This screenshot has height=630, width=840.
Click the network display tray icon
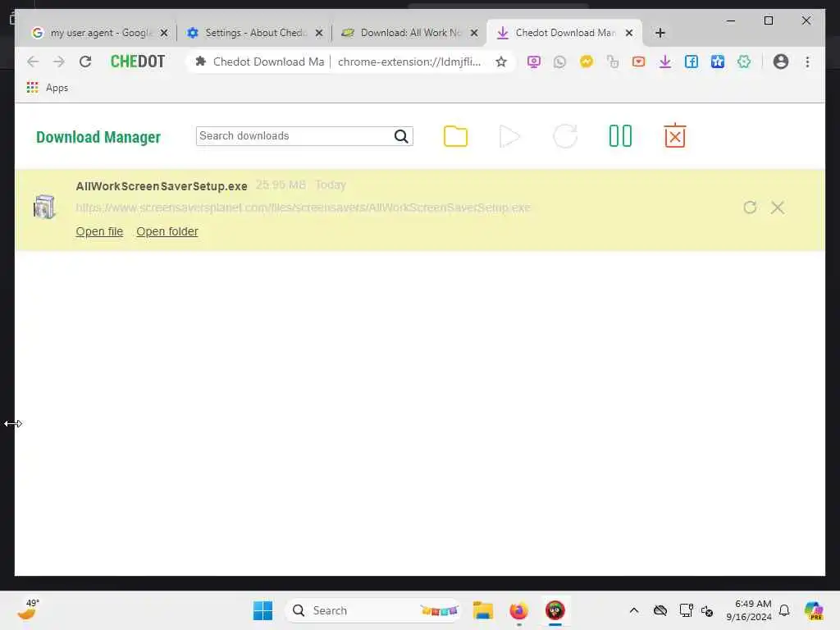point(686,610)
